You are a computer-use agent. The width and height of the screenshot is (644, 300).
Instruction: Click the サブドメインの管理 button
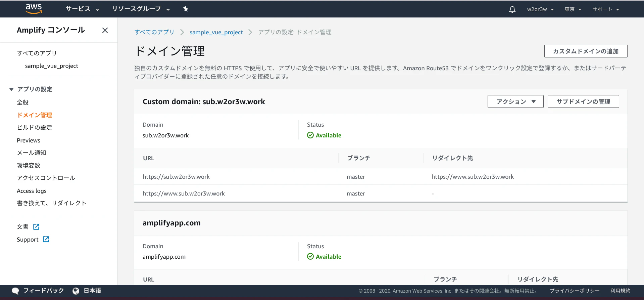(x=583, y=101)
